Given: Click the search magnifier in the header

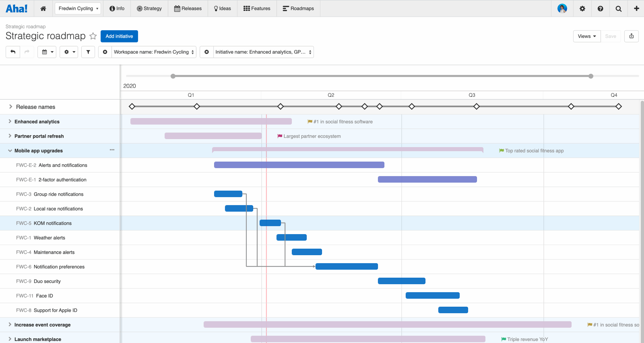Looking at the screenshot, I should 619,8.
